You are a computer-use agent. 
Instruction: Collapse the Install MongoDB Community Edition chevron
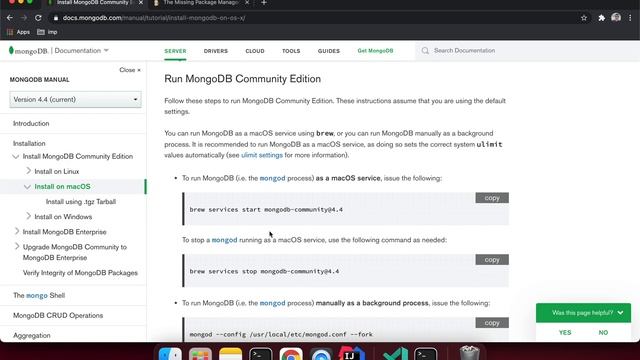pyautogui.click(x=16, y=157)
